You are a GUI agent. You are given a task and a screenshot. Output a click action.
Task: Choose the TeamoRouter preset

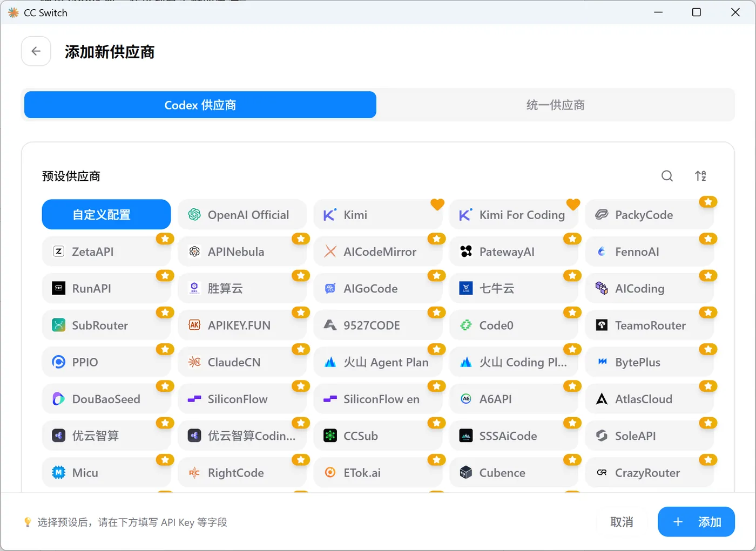[x=650, y=325]
